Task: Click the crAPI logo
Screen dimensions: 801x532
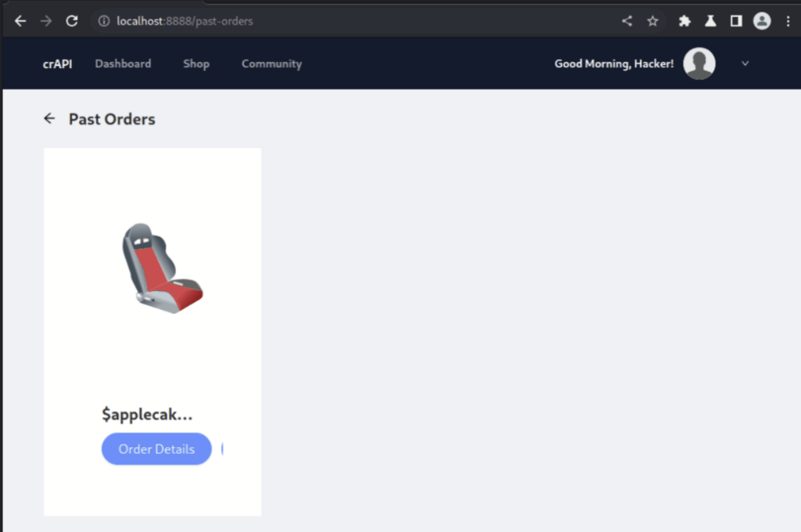Action: [57, 63]
